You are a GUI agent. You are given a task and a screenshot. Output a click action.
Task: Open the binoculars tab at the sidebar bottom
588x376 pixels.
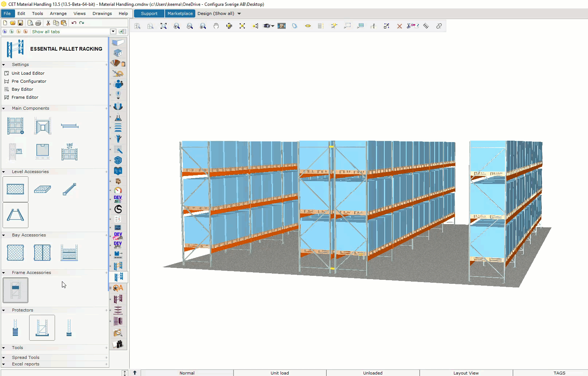[x=118, y=344]
